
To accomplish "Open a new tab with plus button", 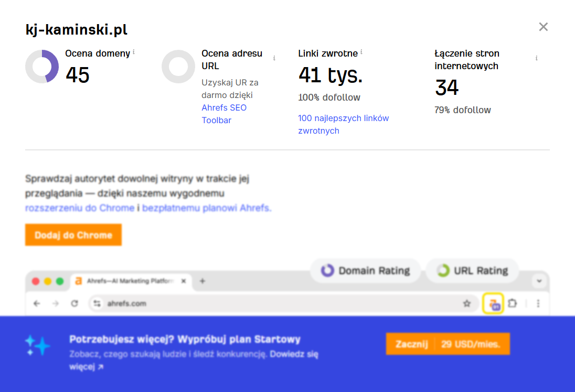I will [203, 281].
